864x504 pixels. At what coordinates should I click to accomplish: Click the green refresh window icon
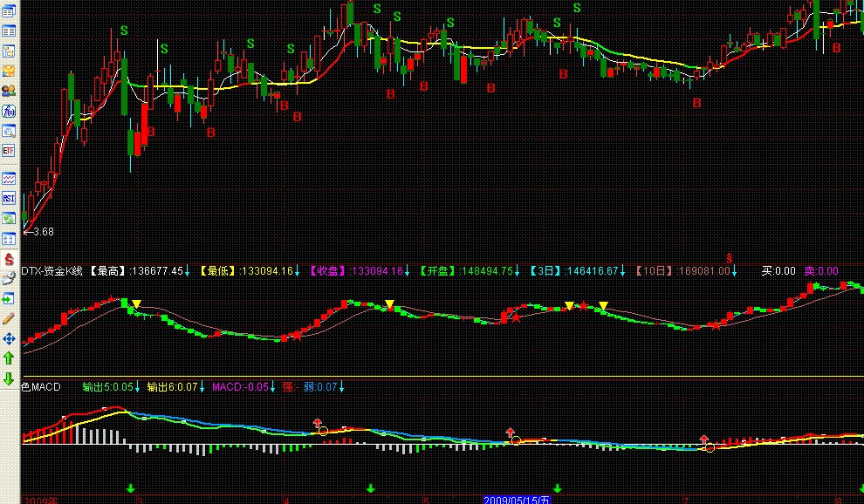[x=9, y=219]
